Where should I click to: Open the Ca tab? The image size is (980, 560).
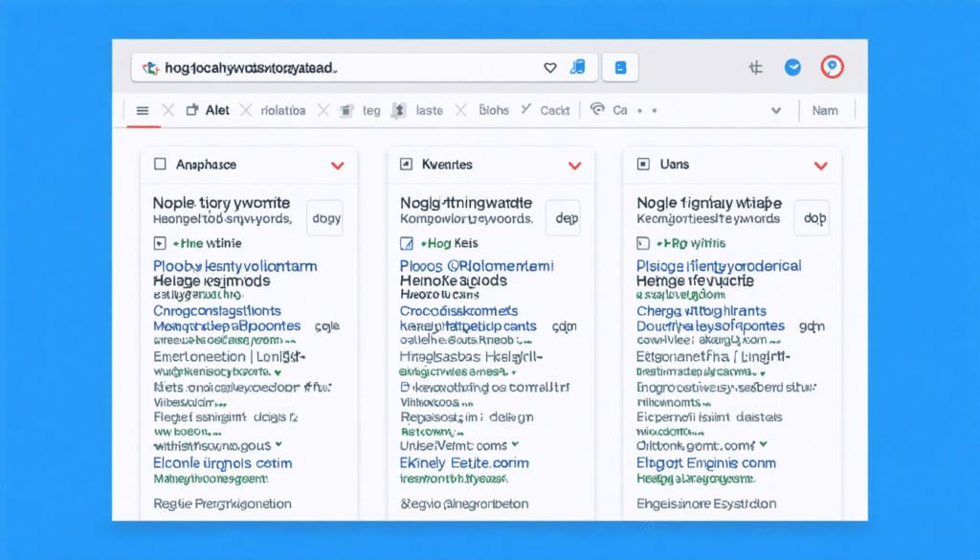(620, 111)
